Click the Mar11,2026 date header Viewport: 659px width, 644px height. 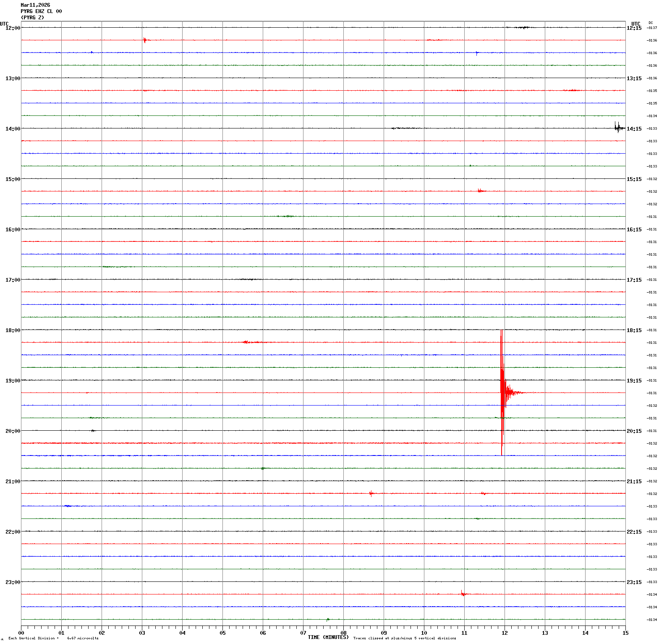click(x=35, y=5)
